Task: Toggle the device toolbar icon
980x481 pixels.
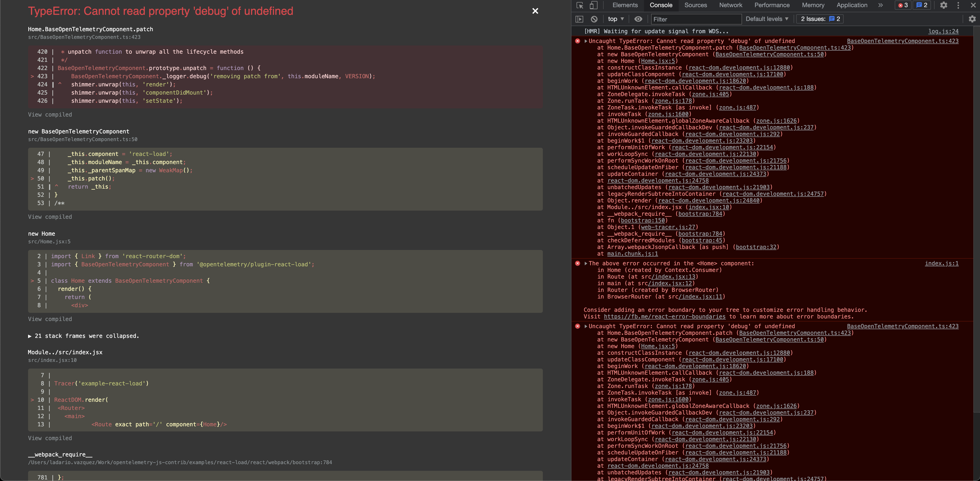Action: 593,5
